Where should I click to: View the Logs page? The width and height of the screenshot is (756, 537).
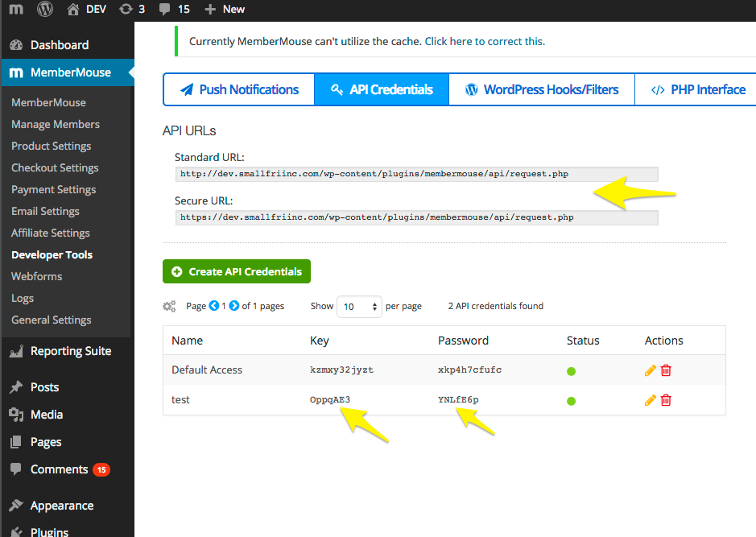[x=23, y=299]
